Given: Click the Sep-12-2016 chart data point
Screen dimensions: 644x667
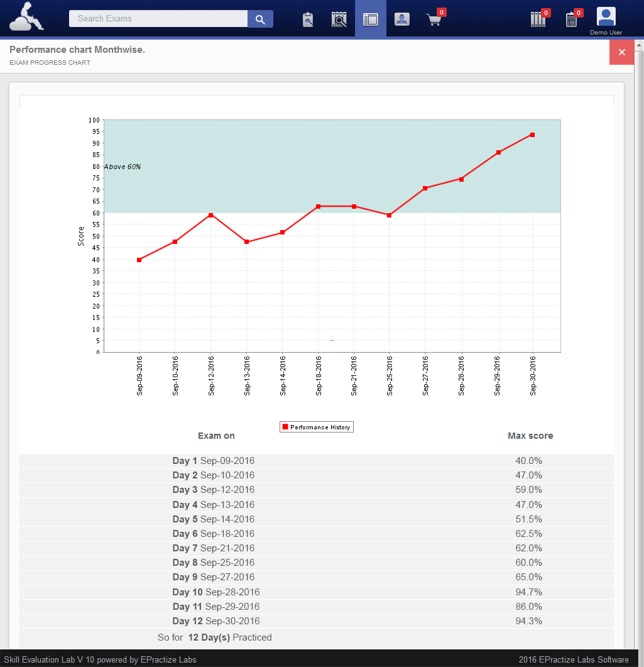Looking at the screenshot, I should (x=210, y=215).
